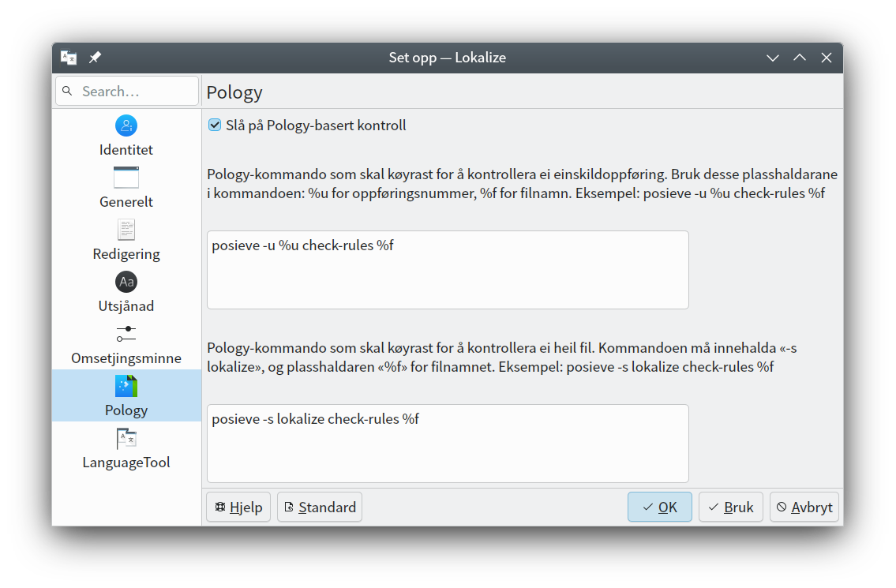The image size is (896, 588).
Task: Open the Identitet settings page icon
Action: 126,125
